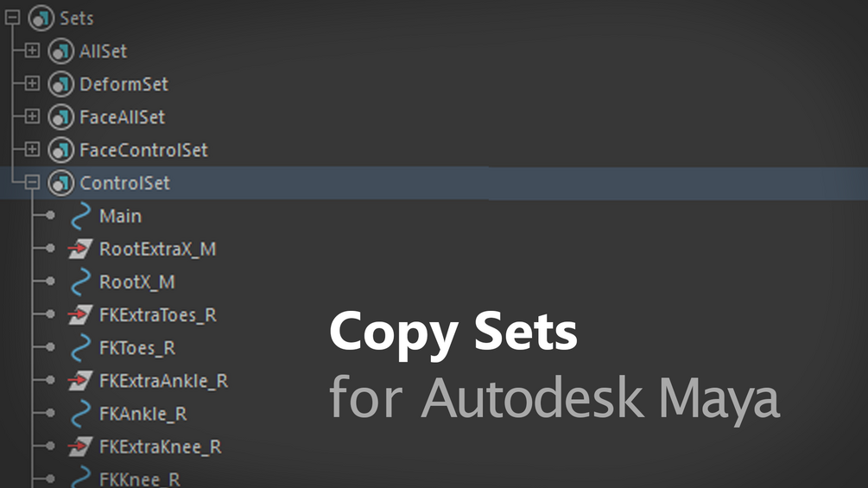Expand the FaceAllSet node
868x488 pixels.
coord(32,117)
